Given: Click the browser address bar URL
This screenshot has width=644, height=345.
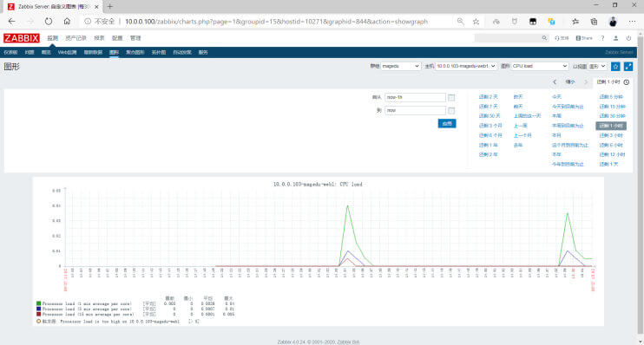Looking at the screenshot, I should coord(276,22).
